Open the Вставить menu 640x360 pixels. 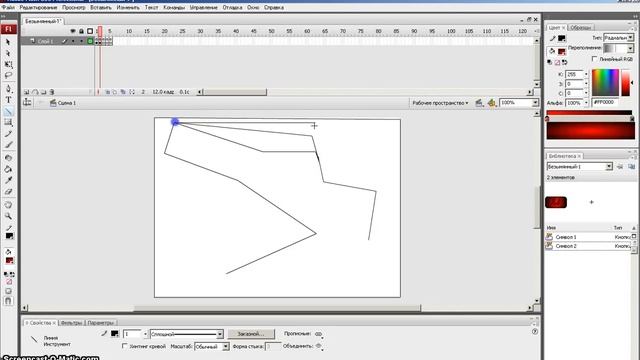click(x=100, y=7)
